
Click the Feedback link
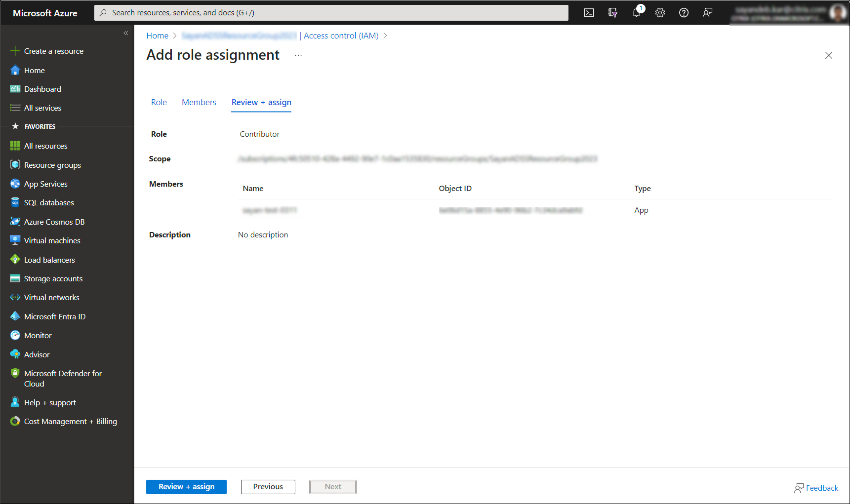816,488
